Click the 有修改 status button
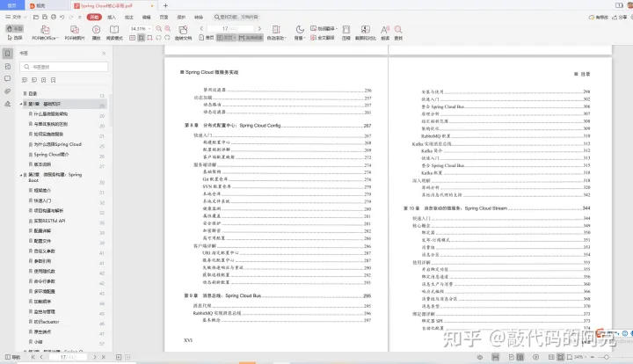 [599, 18]
